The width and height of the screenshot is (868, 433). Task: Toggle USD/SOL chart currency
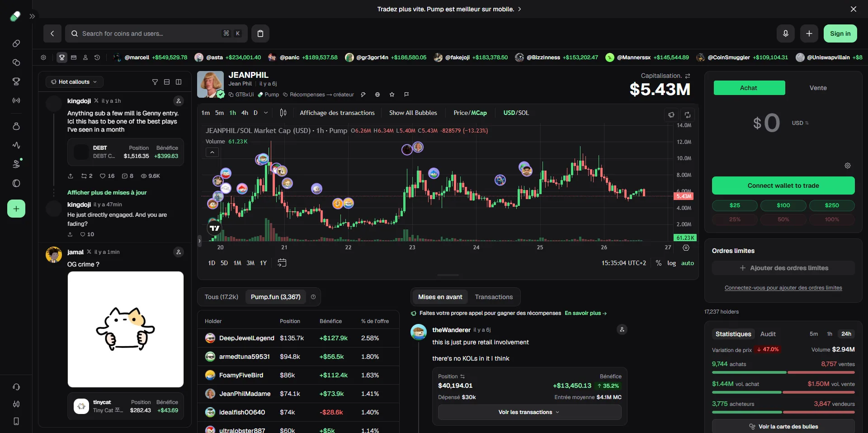tap(516, 113)
